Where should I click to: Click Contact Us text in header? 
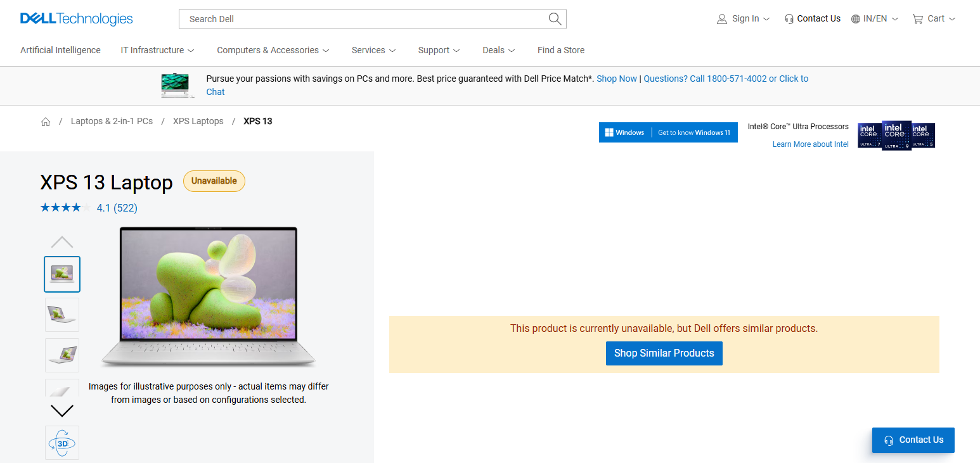tap(819, 19)
